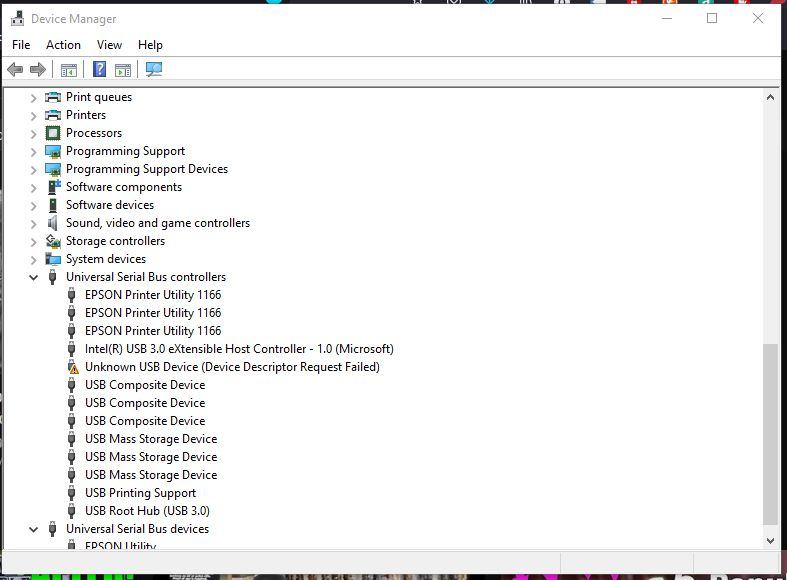This screenshot has width=787, height=580.
Task: Click Show/Hide Console Tree toolbar icon
Action: pyautogui.click(x=69, y=70)
